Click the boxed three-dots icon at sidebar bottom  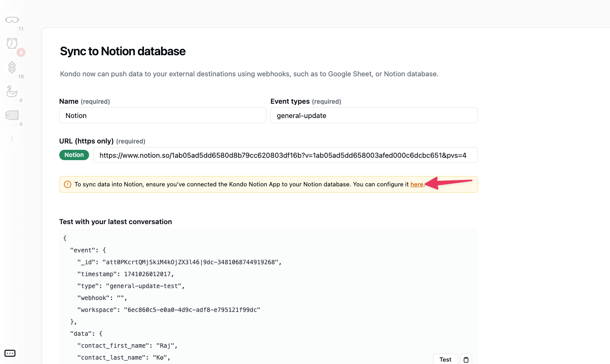click(x=10, y=353)
